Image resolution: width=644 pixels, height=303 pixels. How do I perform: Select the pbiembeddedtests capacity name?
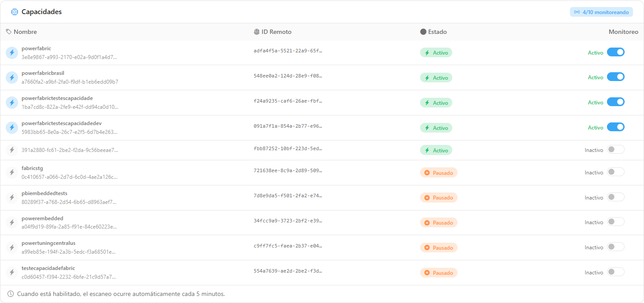coord(45,193)
